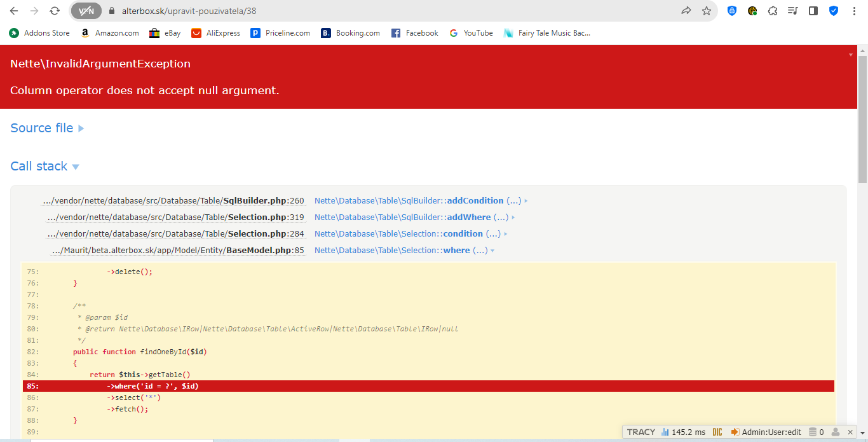Collapse the red exception header with corner arrow
Image resolution: width=868 pixels, height=442 pixels.
(x=851, y=55)
